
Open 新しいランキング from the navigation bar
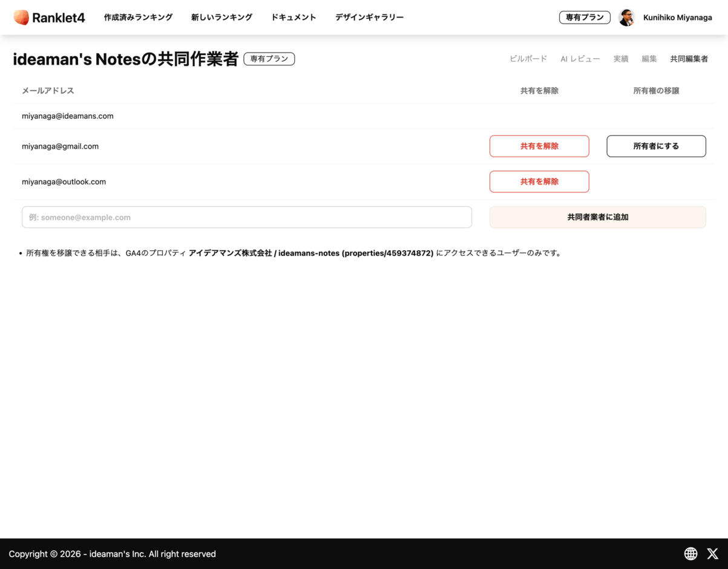pos(221,17)
